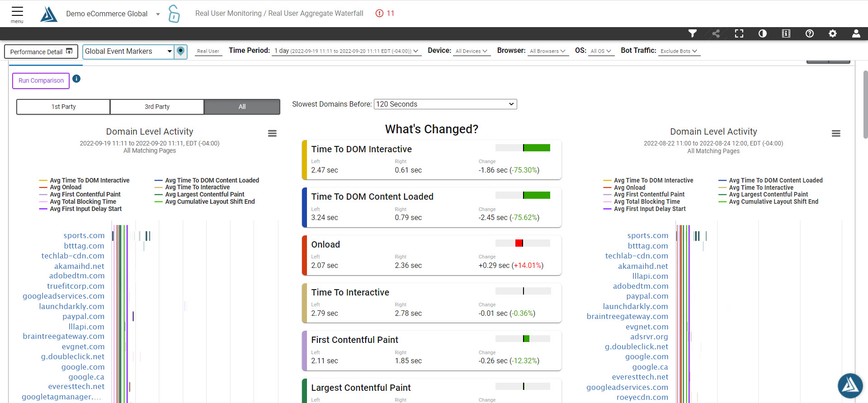This screenshot has height=403, width=868.
Task: Open the alerts warning icon showing 11
Action: 385,14
